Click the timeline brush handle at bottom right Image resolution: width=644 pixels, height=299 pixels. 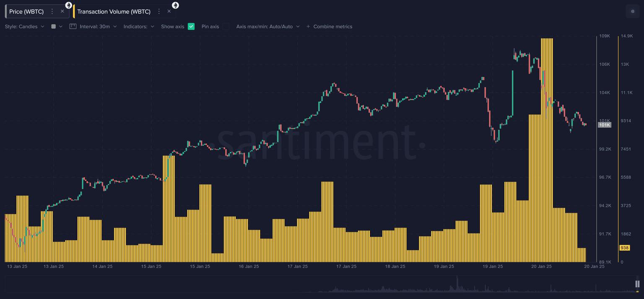click(637, 284)
